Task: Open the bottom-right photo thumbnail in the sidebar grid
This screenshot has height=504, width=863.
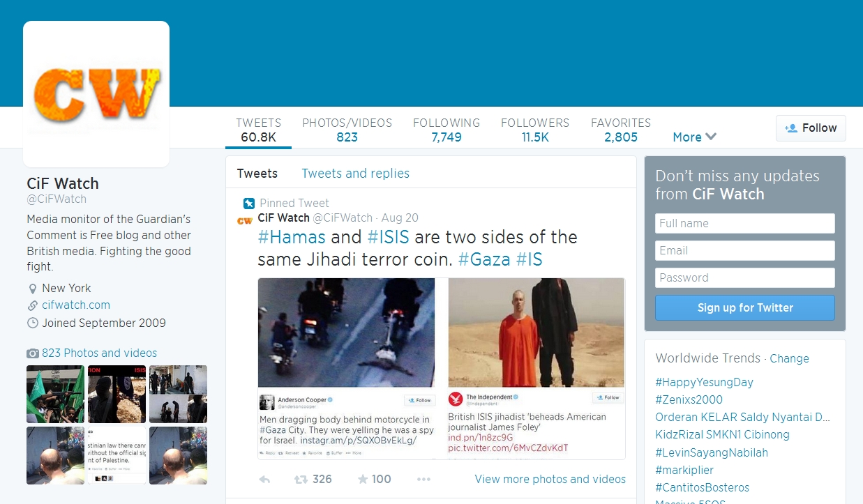Action: point(178,455)
